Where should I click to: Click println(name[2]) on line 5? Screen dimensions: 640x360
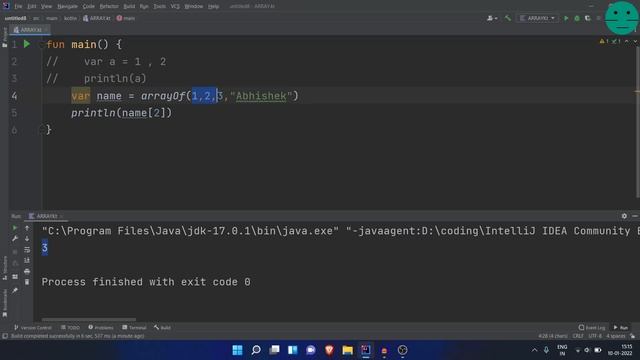(122, 113)
